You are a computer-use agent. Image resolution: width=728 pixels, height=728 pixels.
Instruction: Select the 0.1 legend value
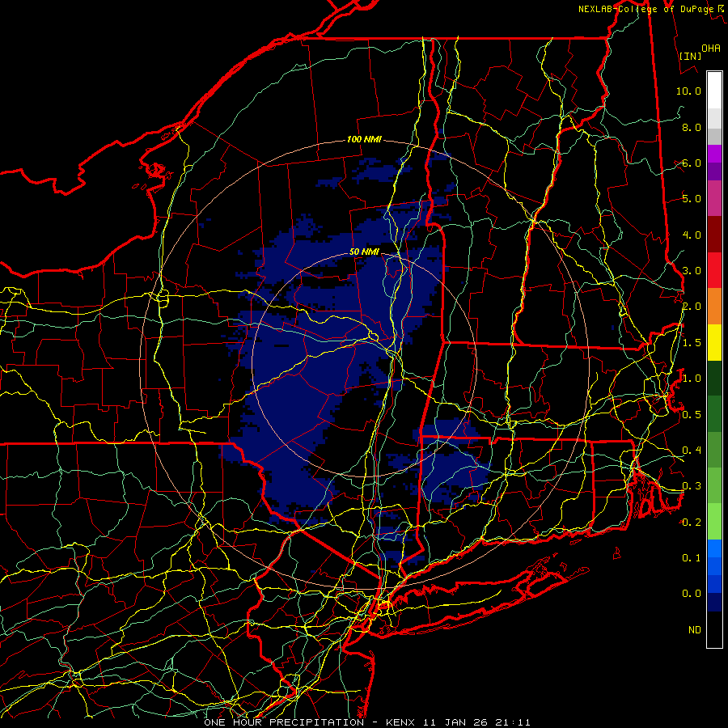click(692, 558)
